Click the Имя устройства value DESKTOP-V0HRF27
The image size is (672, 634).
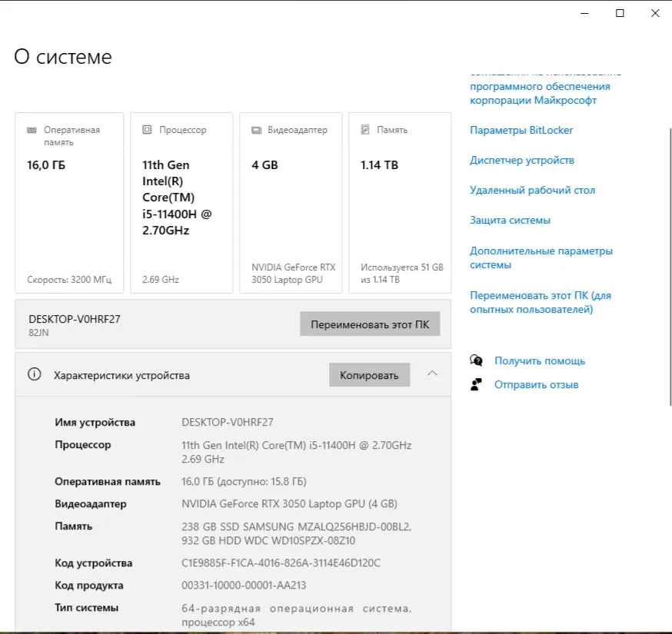click(x=227, y=422)
